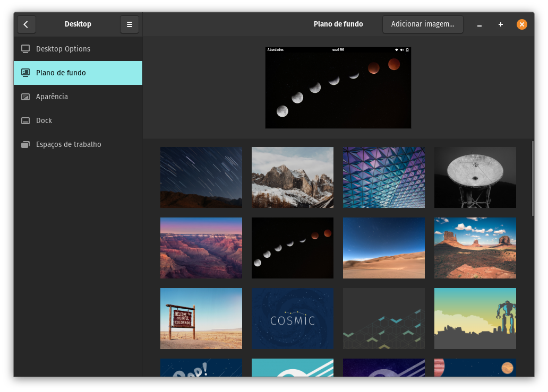Go to Espaços de trabalho settings
Screen dimensions: 548x392
[68, 144]
